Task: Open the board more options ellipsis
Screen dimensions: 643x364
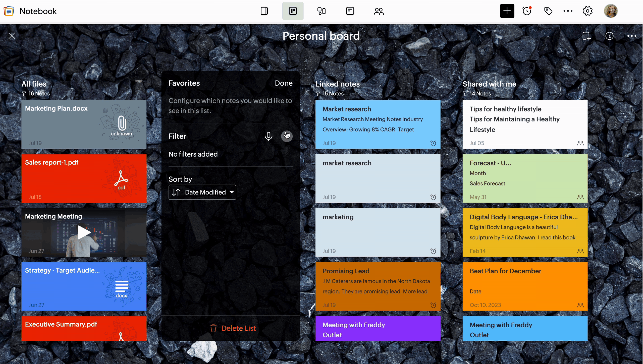Action: click(x=632, y=36)
